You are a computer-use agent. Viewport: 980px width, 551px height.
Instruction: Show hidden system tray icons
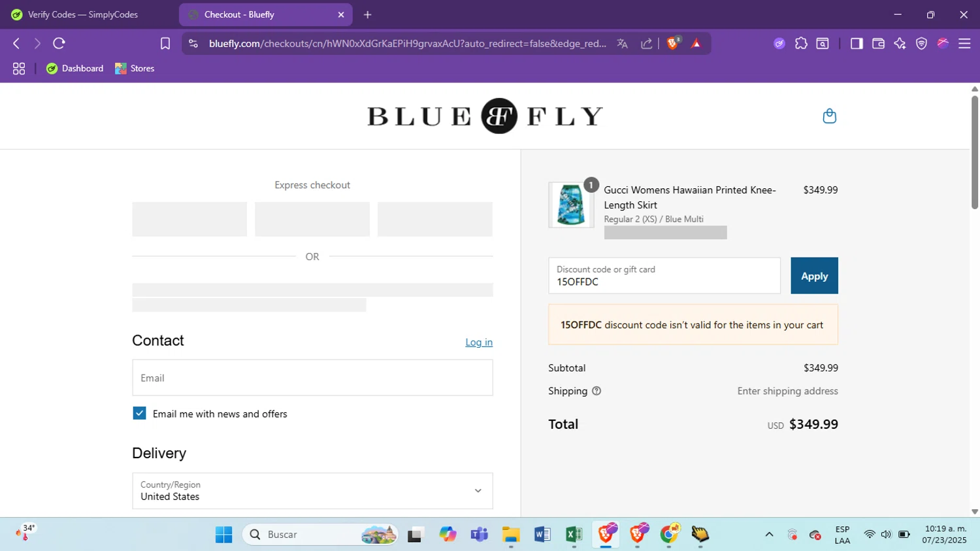769,535
